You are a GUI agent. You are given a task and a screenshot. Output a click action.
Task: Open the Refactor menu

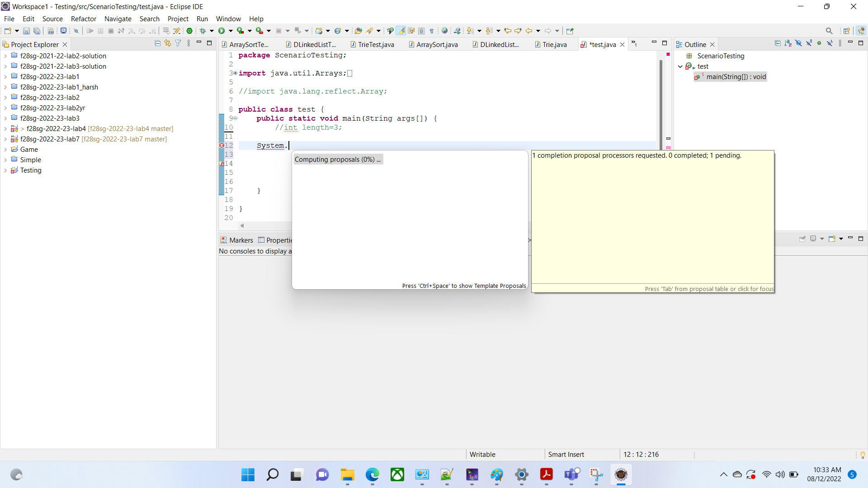[x=84, y=19]
